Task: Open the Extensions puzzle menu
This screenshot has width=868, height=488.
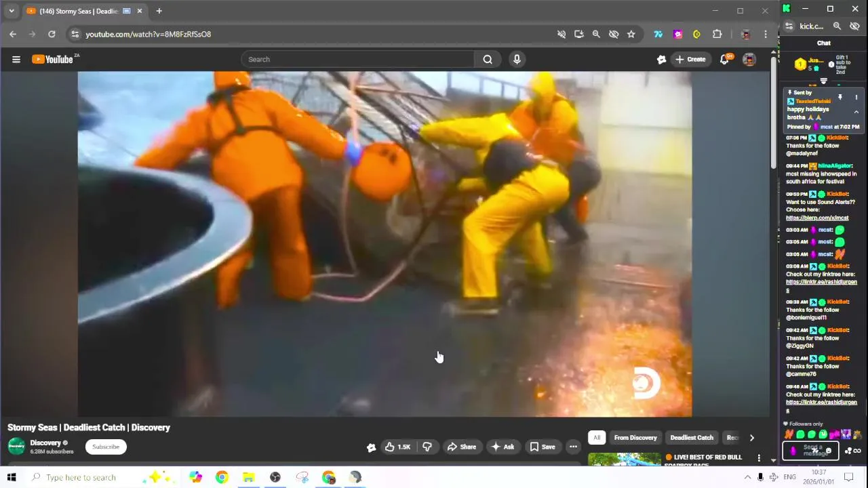Action: click(717, 34)
